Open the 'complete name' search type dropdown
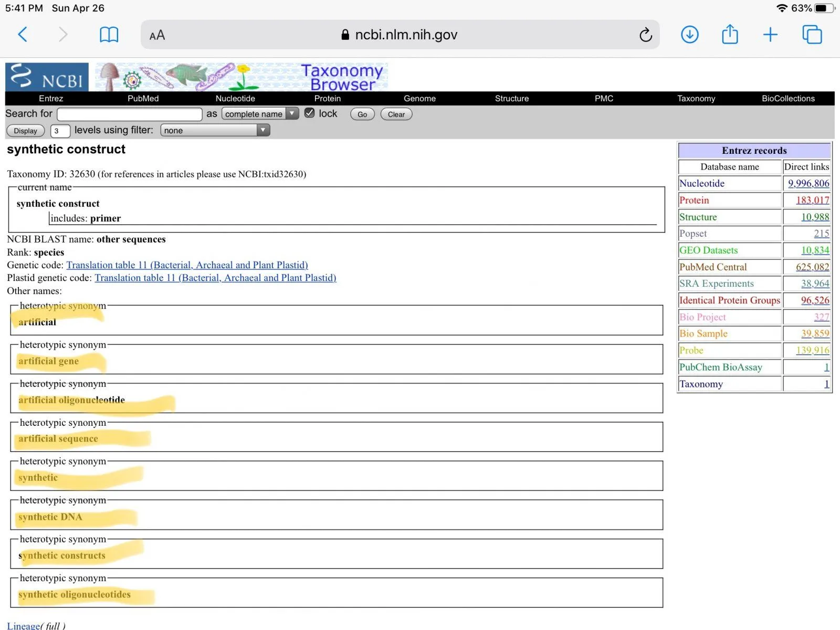The height and width of the screenshot is (630, 840). (260, 114)
